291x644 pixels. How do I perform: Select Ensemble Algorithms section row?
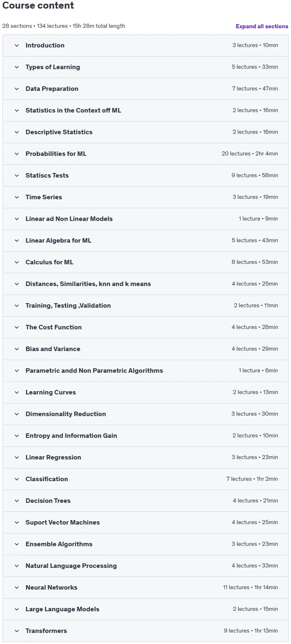[145, 544]
